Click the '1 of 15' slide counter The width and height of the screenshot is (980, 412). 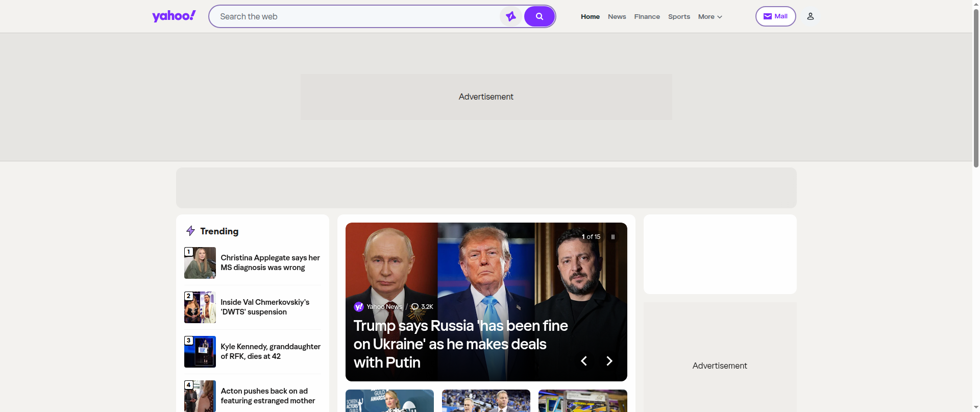click(591, 237)
